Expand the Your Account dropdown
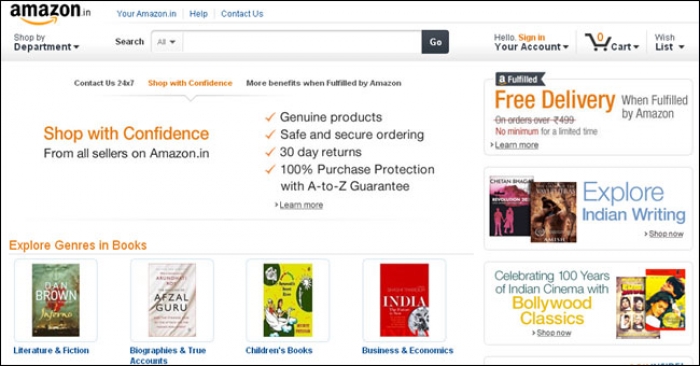 click(531, 47)
